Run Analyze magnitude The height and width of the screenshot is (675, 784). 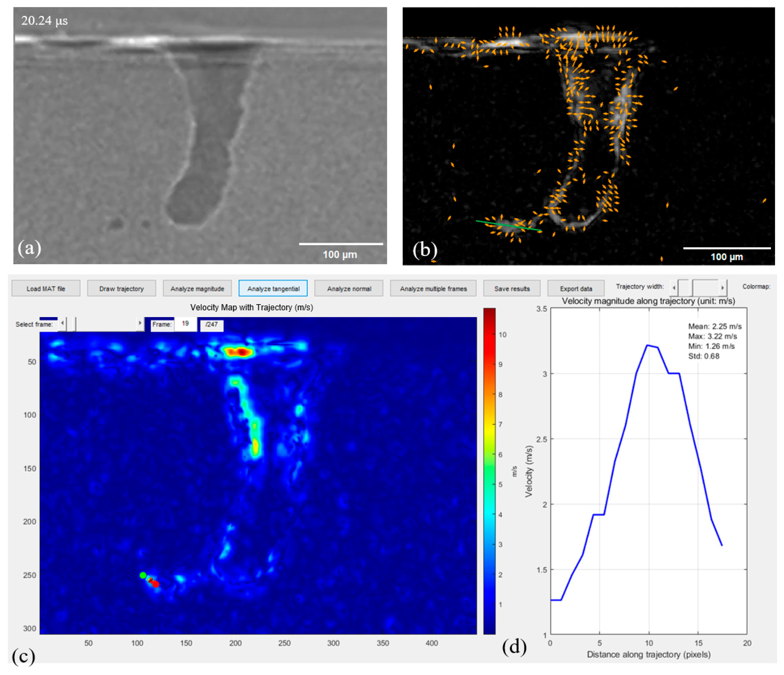click(x=197, y=289)
